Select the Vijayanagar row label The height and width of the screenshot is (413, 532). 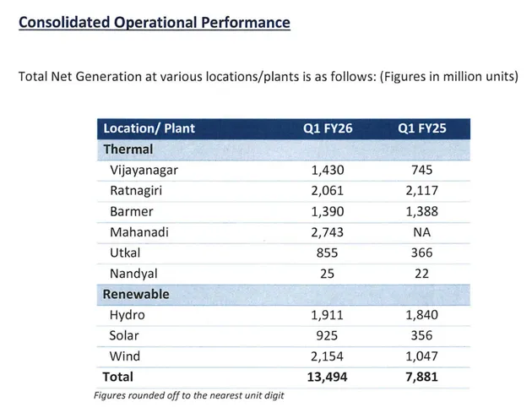tap(144, 170)
